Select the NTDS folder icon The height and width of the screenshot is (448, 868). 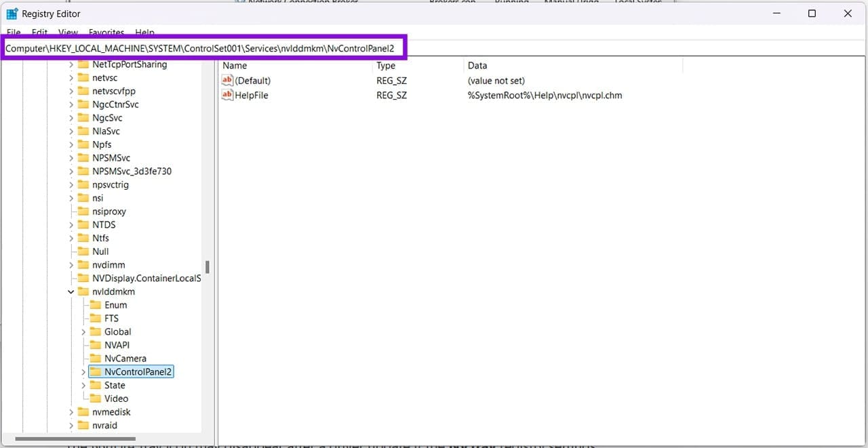[83, 224]
